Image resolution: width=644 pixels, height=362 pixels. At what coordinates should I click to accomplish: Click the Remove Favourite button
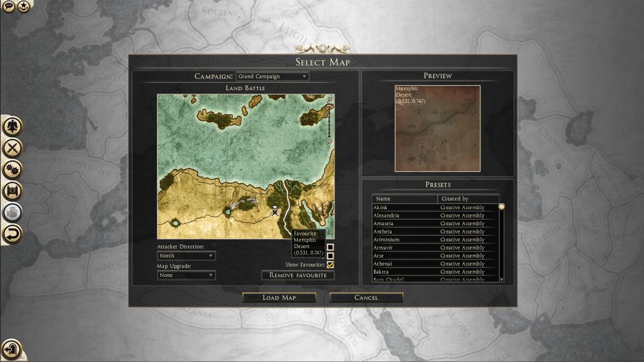pyautogui.click(x=298, y=275)
